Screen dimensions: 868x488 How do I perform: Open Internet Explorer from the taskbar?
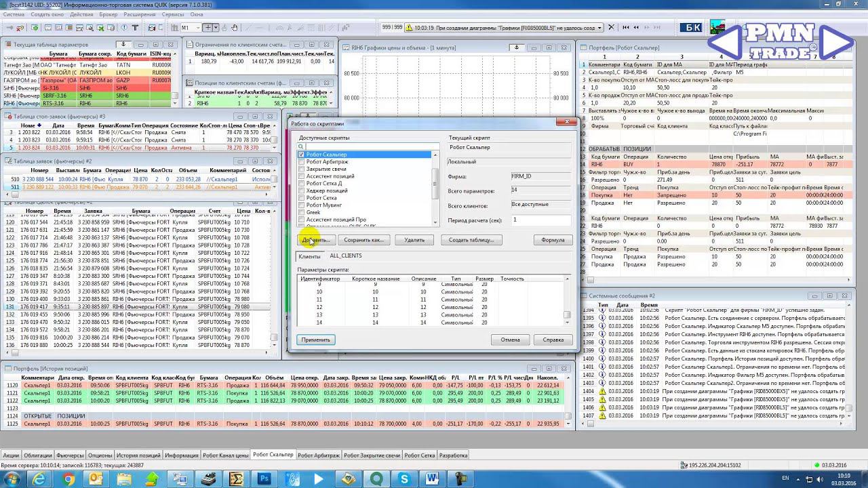click(x=39, y=479)
